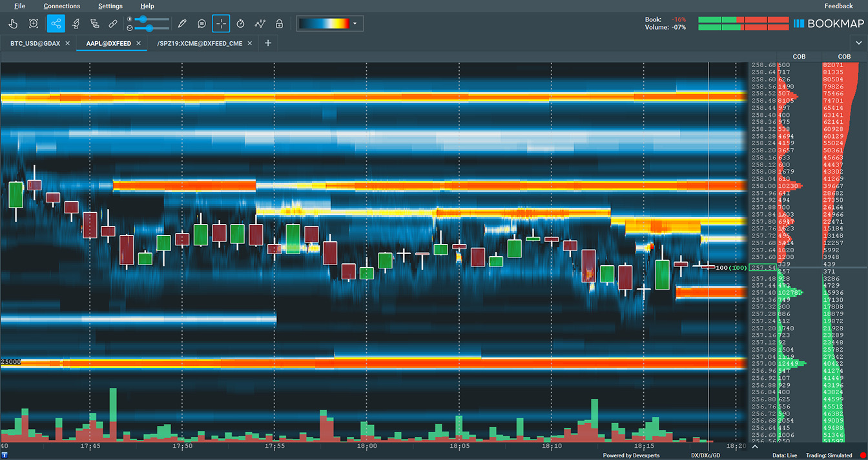
Task: Click the 17:45 time axis marker
Action: click(x=90, y=446)
